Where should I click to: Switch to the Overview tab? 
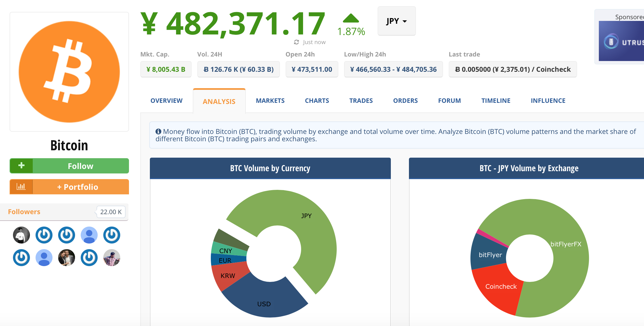click(x=167, y=101)
